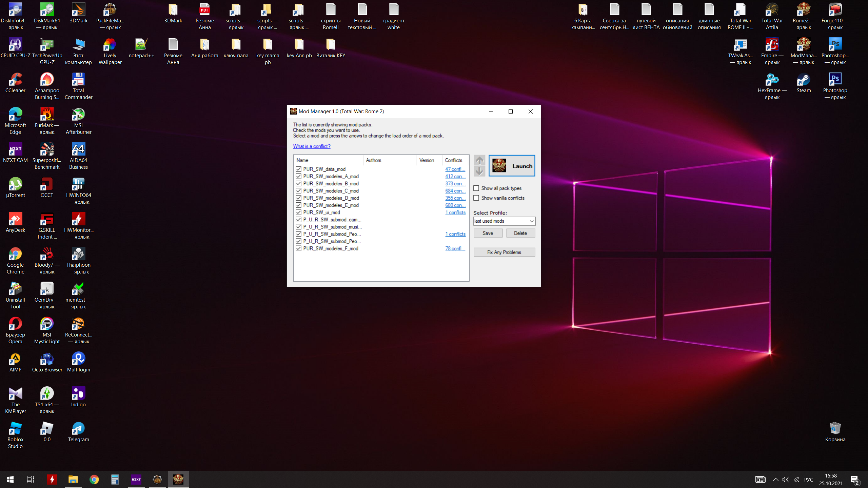Open Резюме Анна PDF file
The height and width of the screenshot is (488, 868).
[x=204, y=17]
